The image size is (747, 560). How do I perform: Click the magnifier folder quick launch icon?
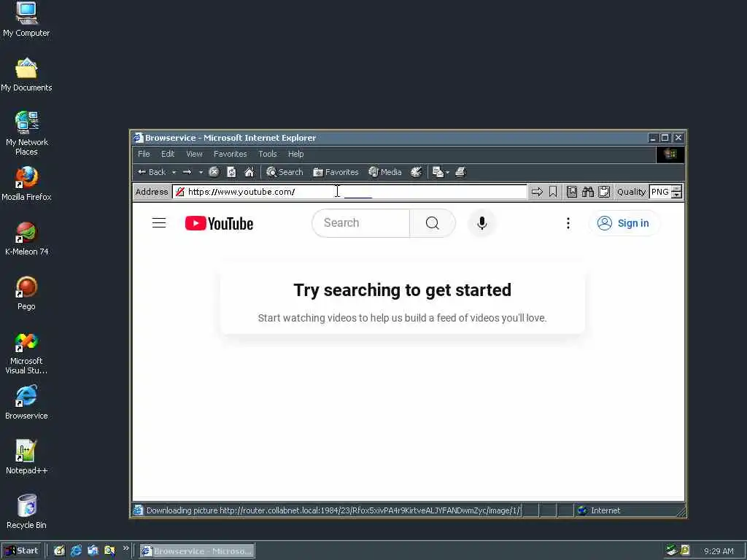(109, 551)
